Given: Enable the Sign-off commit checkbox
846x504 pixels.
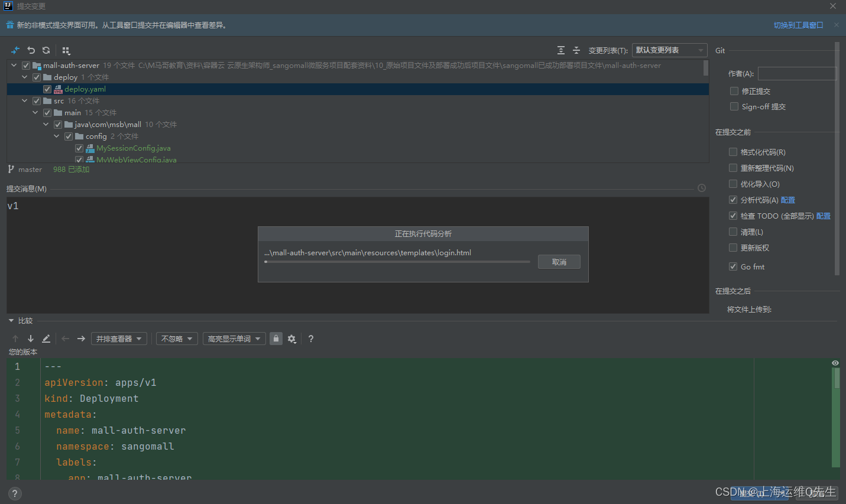Looking at the screenshot, I should point(734,106).
